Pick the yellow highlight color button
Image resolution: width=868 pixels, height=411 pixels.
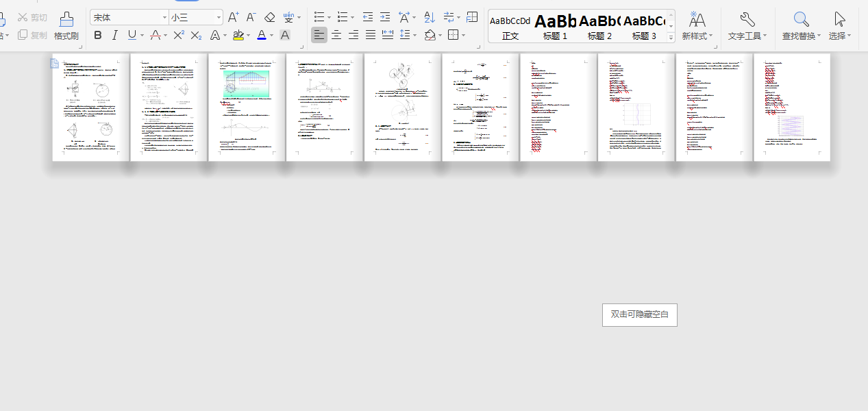pyautogui.click(x=238, y=35)
